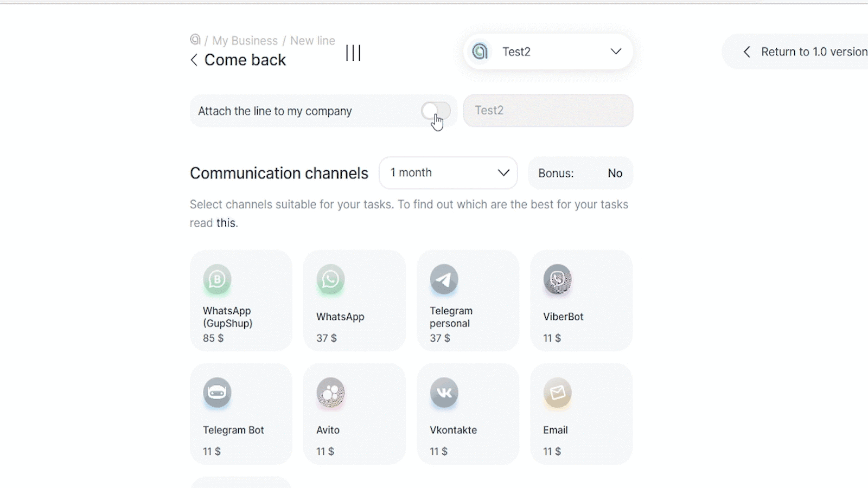Open the three vertical bars menu
Screen dimensions: 868x488
point(353,53)
